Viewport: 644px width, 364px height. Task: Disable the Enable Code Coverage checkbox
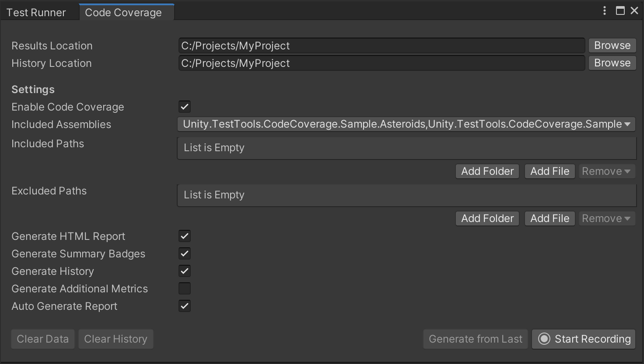184,106
